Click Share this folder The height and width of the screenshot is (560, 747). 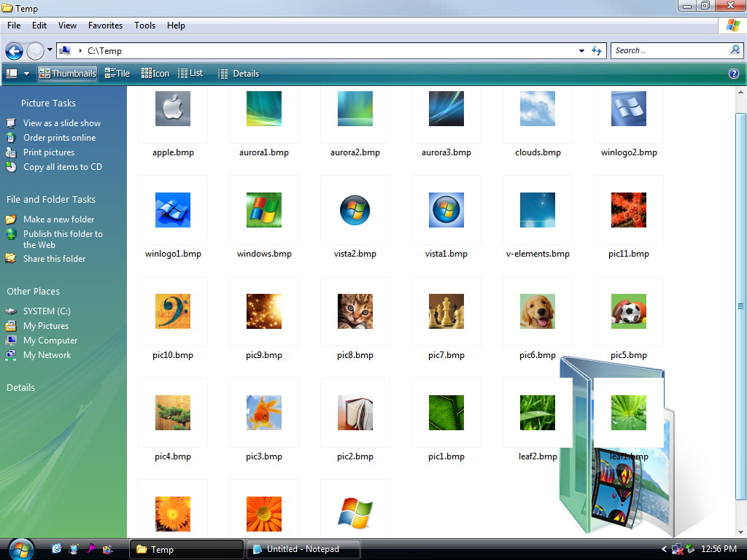tap(54, 259)
